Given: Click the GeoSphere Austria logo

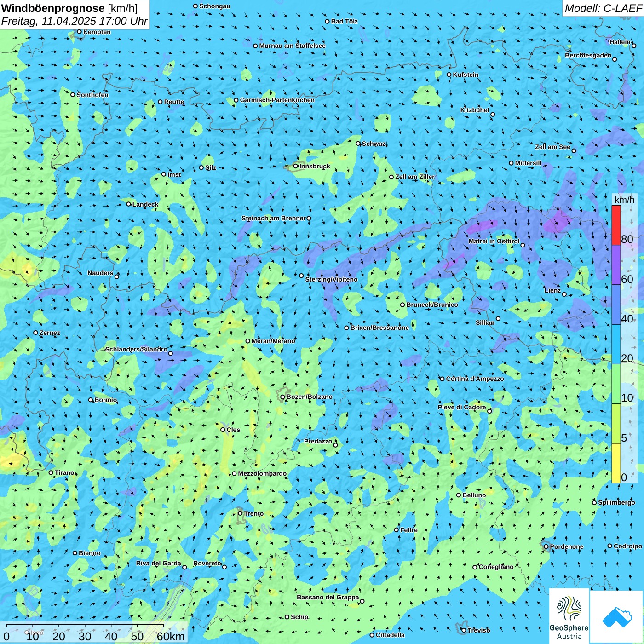Looking at the screenshot, I should [569, 615].
